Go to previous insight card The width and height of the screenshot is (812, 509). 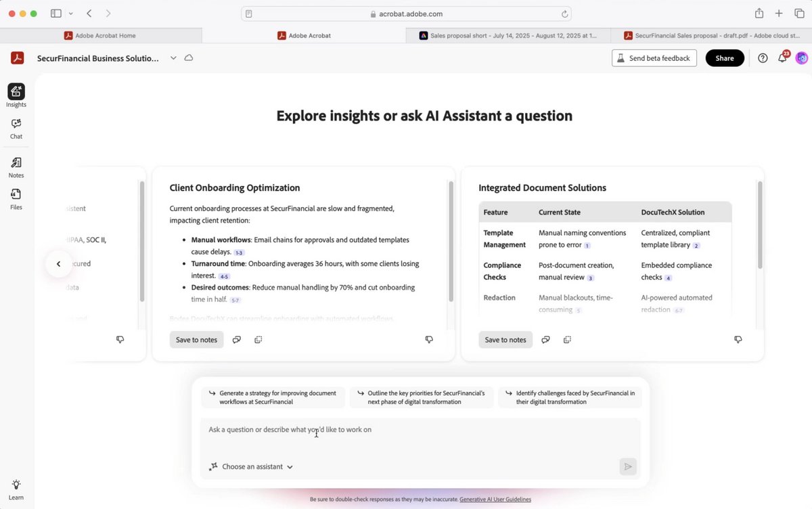click(58, 264)
